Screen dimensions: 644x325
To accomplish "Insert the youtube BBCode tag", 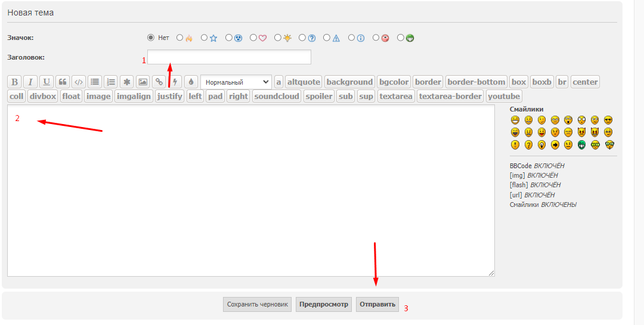I will [504, 96].
